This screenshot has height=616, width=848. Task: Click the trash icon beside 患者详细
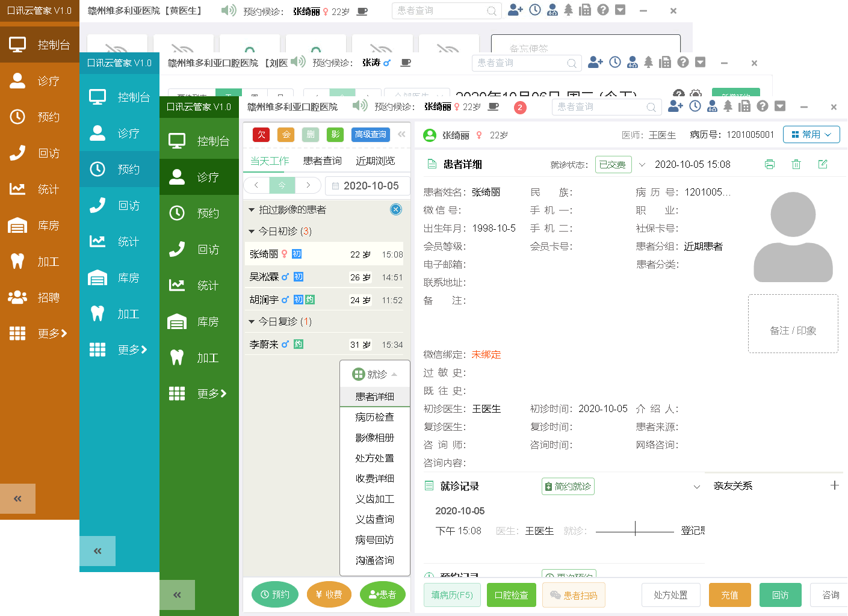point(796,164)
